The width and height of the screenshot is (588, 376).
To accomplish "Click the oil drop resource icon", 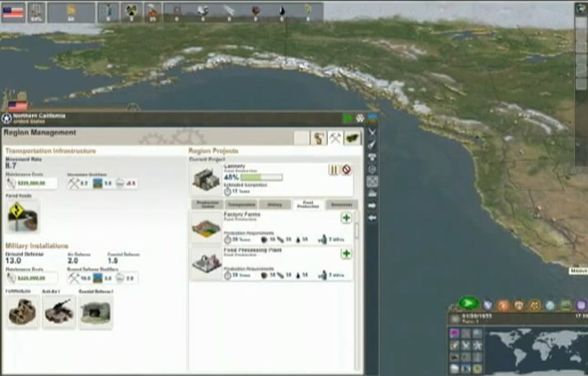I will [282, 11].
